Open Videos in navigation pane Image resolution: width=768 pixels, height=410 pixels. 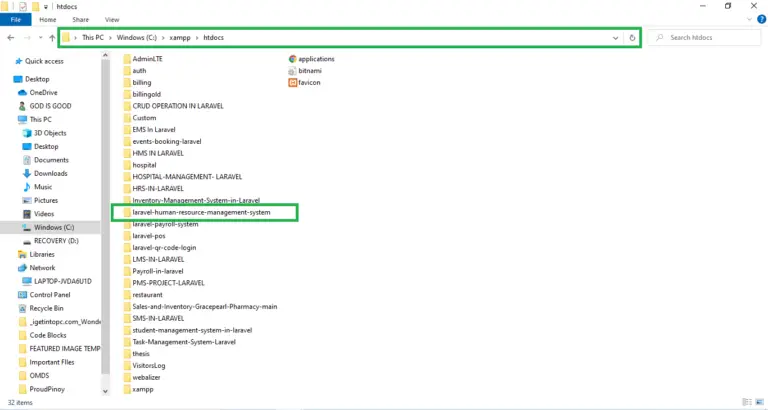(x=38, y=214)
